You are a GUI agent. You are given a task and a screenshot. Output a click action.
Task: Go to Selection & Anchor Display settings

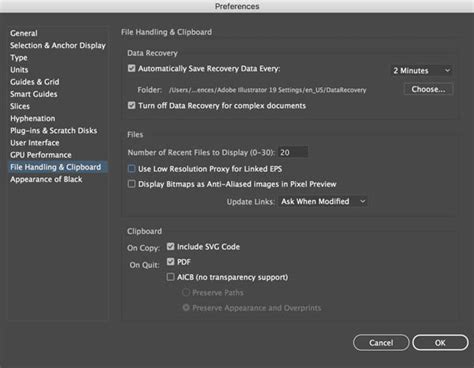[58, 45]
